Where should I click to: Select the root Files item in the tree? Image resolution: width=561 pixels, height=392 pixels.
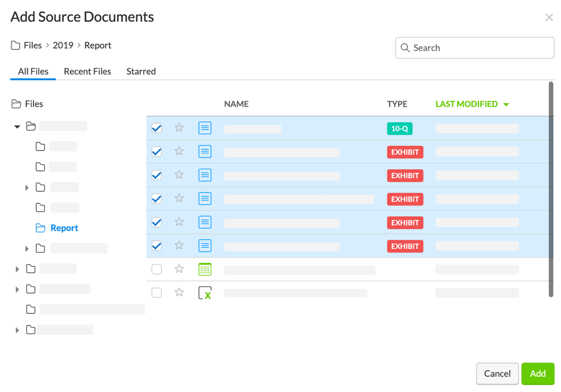tap(34, 104)
